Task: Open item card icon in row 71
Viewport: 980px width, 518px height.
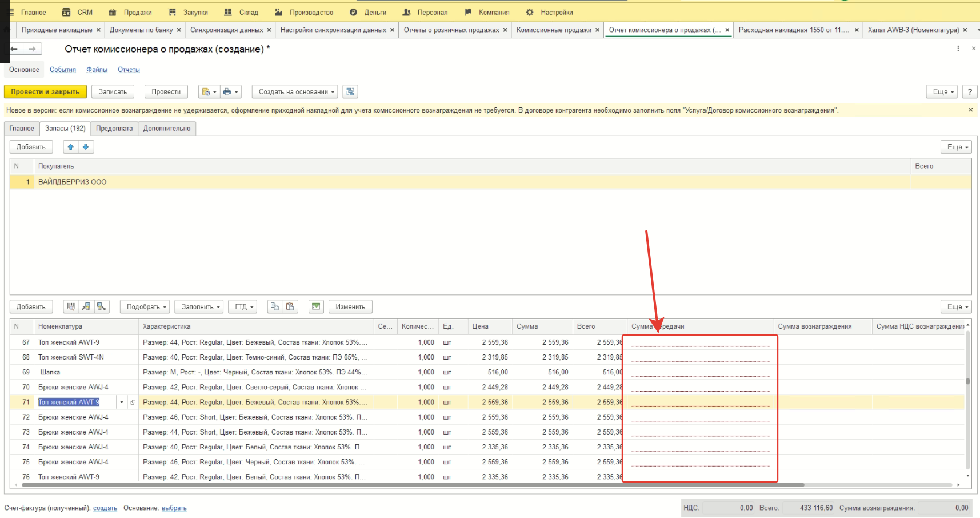Action: [x=133, y=403]
